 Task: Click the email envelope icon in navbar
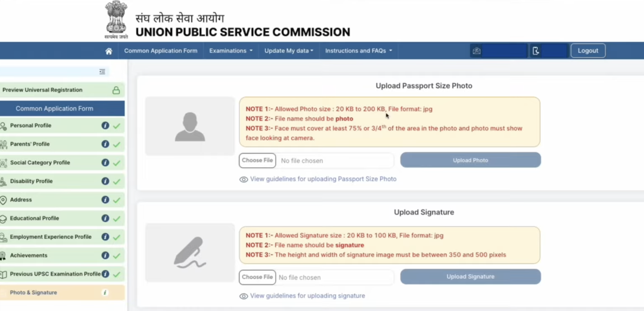(477, 51)
